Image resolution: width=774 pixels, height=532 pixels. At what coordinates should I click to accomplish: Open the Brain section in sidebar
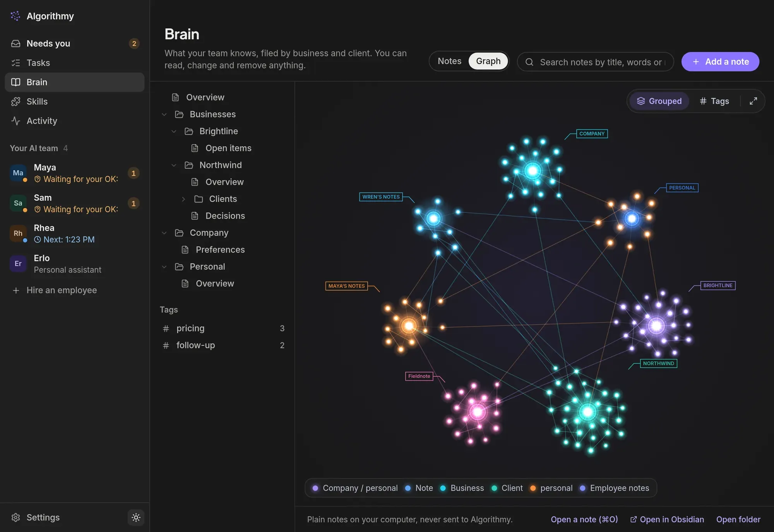click(x=75, y=82)
